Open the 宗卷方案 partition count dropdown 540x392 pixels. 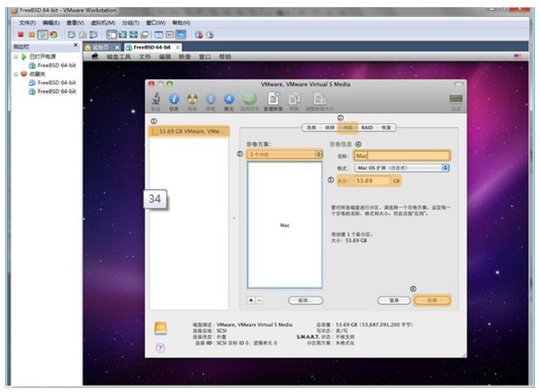[x=283, y=155]
